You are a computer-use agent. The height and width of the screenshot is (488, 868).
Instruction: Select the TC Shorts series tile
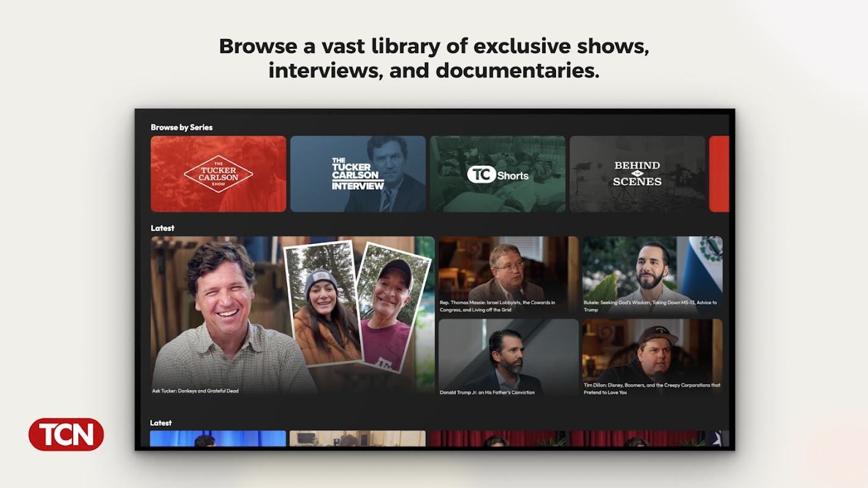coord(497,174)
